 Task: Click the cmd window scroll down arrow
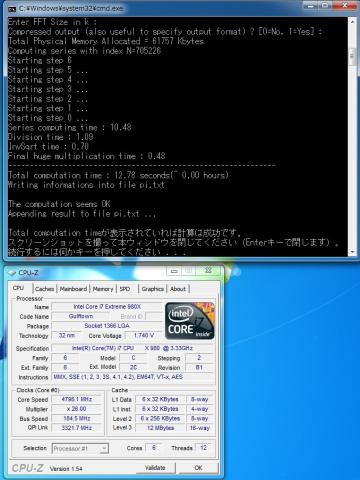[x=352, y=252]
